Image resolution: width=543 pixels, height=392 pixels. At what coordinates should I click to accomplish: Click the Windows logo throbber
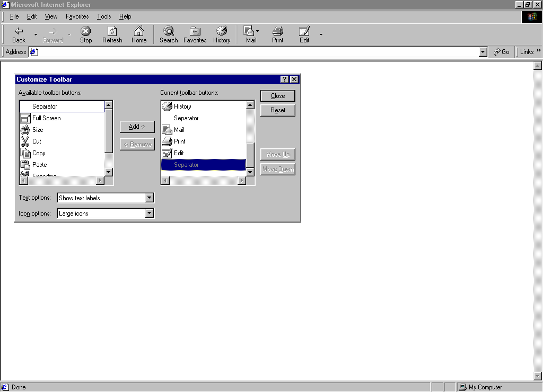coord(531,16)
